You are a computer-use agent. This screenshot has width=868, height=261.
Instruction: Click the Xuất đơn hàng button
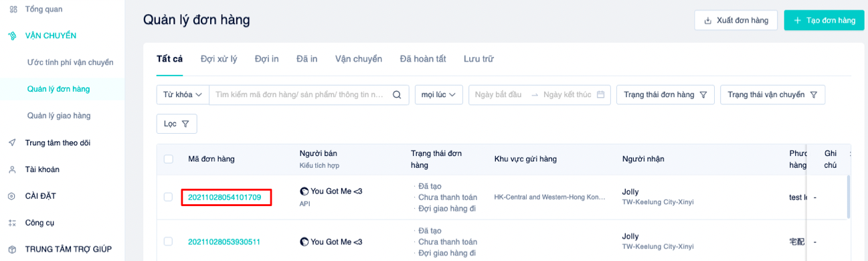pos(736,21)
